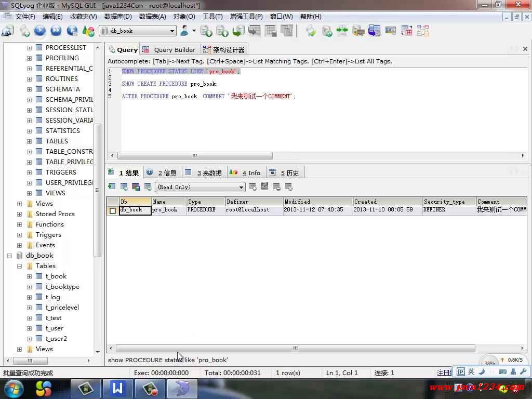
Task: Switch to the 3 表数据 tab
Action: [x=204, y=172]
